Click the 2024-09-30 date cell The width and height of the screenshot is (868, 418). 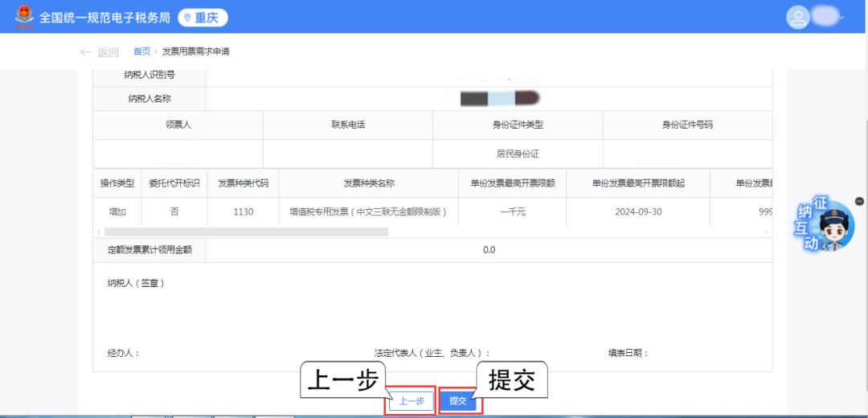pyautogui.click(x=637, y=212)
